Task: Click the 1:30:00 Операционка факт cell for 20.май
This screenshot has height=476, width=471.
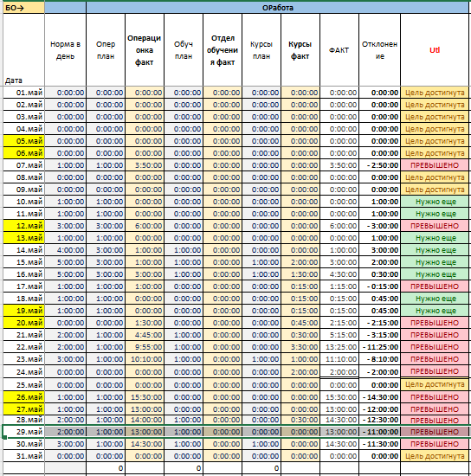Action: tap(145, 323)
